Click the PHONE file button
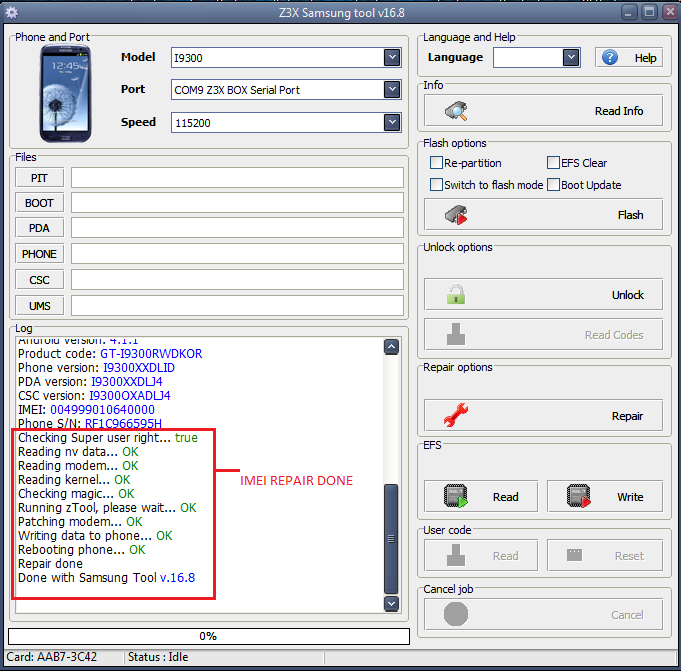Screen dimensions: 681x671 pyautogui.click(x=40, y=254)
